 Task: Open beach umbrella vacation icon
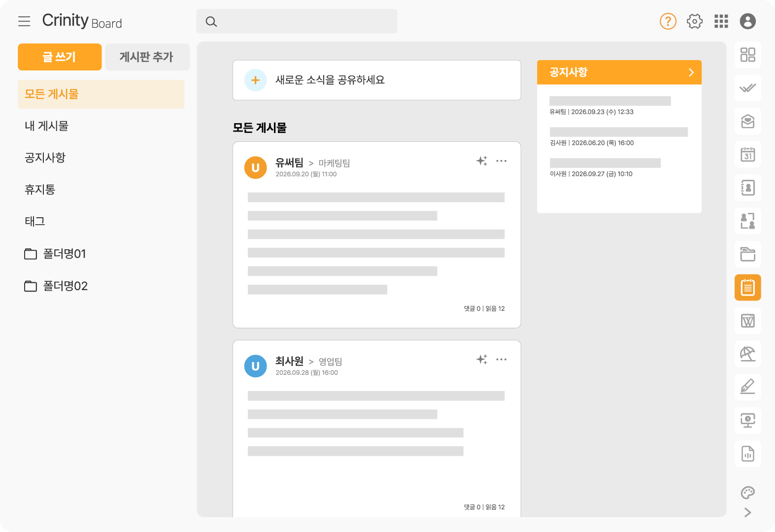click(x=748, y=354)
